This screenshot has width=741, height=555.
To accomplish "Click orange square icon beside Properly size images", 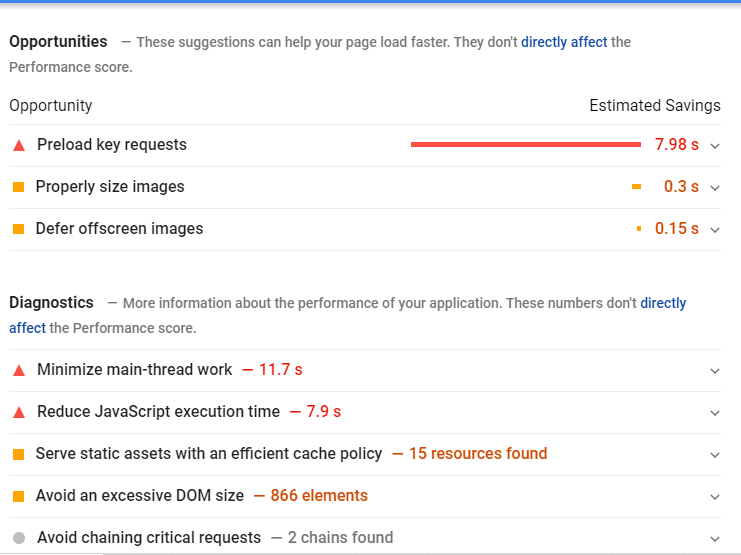I will point(18,187).
